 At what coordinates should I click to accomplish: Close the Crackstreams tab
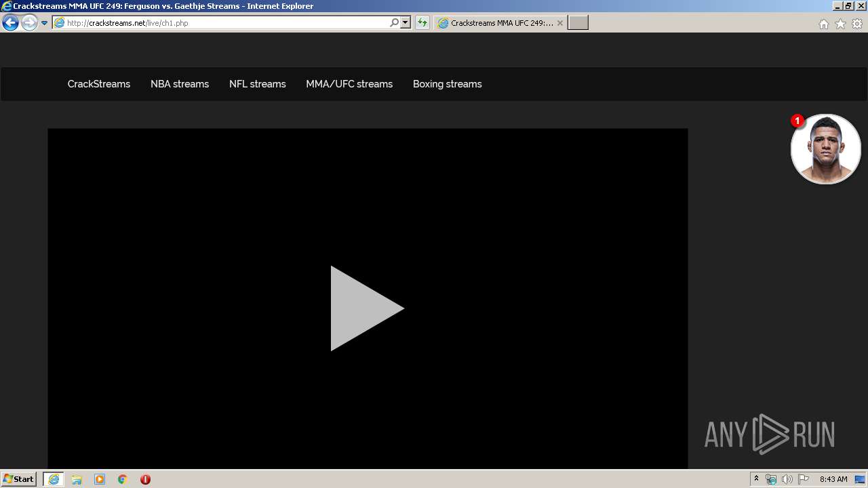560,23
